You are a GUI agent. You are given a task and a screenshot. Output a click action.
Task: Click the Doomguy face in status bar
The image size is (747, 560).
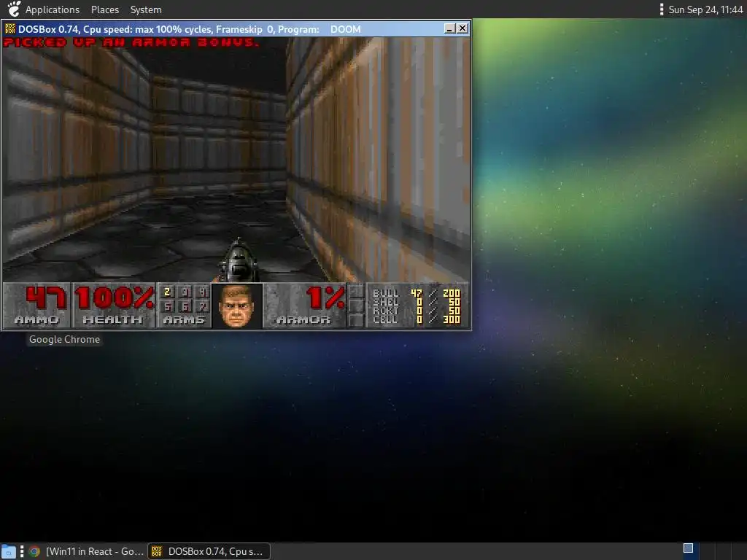[x=237, y=306]
